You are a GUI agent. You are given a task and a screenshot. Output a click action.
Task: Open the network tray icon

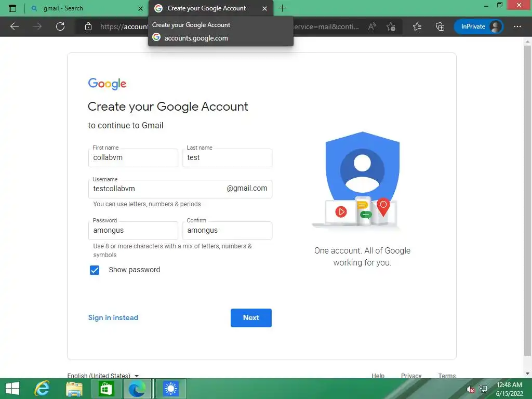pos(483,389)
